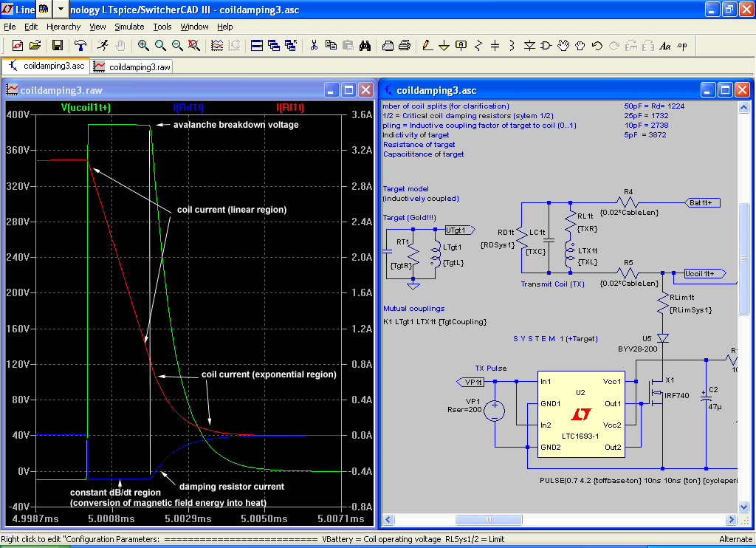Screen dimensions: 756x548
Task: Click the VP1t input label
Action: coord(470,382)
